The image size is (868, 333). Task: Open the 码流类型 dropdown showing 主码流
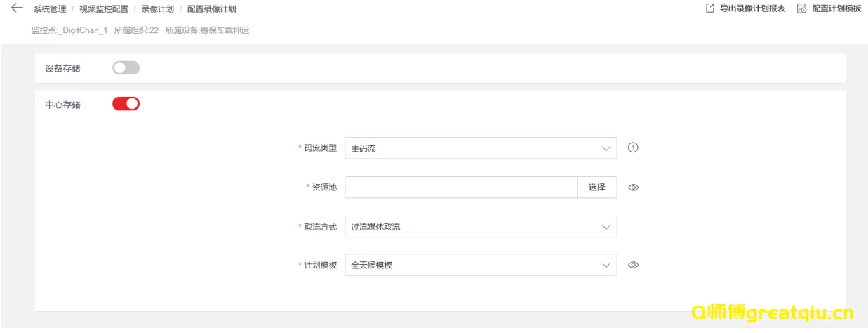[x=481, y=148]
